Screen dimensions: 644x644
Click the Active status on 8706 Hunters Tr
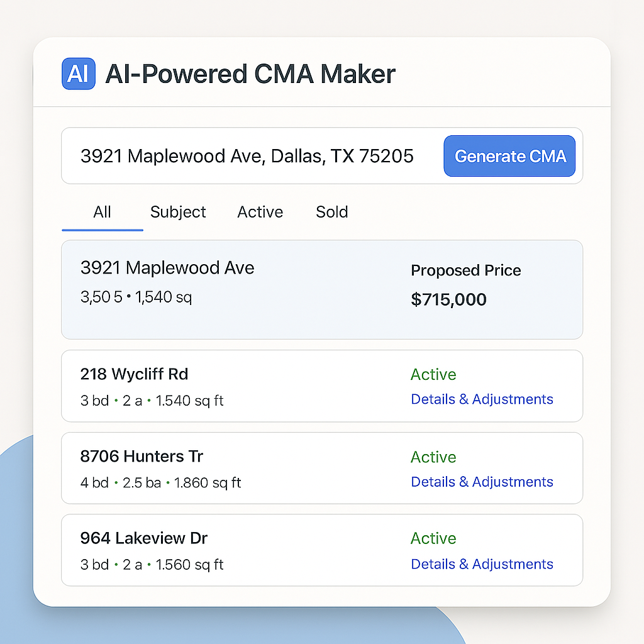433,457
